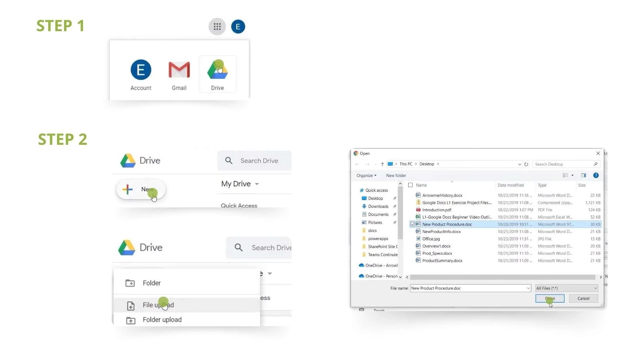Screen dimensions: 644x362
Task: Select the powerapps folder in navigation tree
Action: pyautogui.click(x=378, y=238)
